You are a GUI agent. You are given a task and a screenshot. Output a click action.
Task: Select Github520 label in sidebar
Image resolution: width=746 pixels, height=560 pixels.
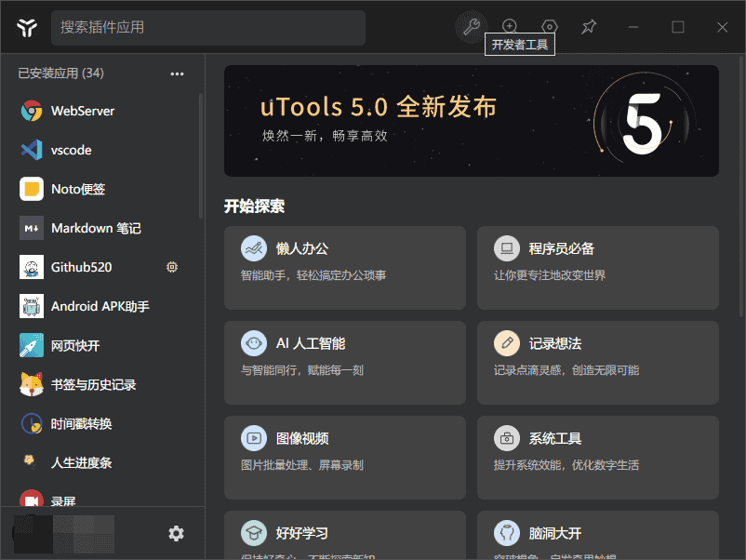tap(81, 267)
